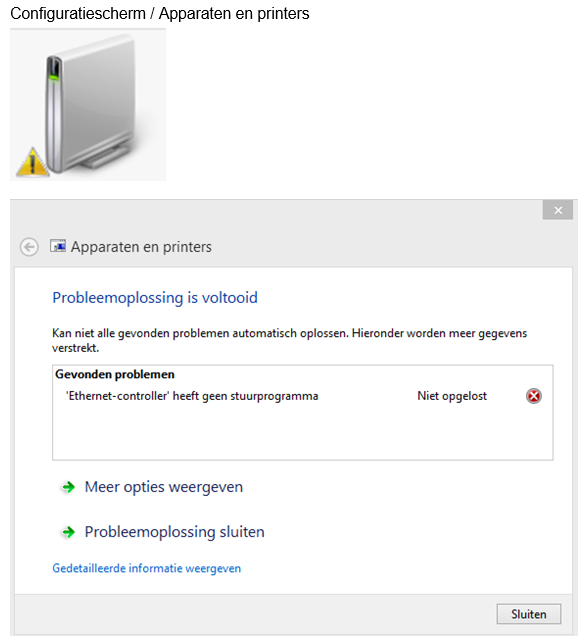
Task: Click the Sluiten button
Action: 529,614
